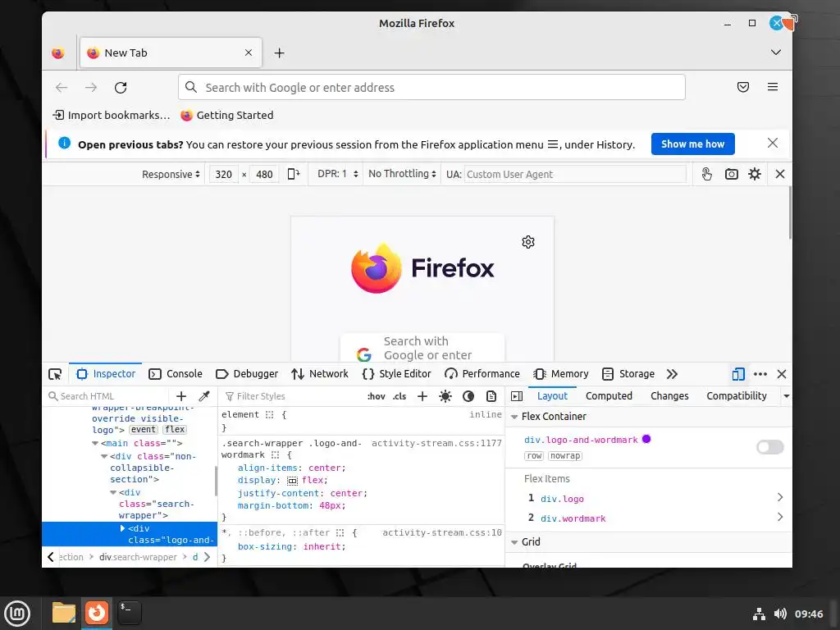Expand the logo-and-wordmark div node

(x=122, y=529)
